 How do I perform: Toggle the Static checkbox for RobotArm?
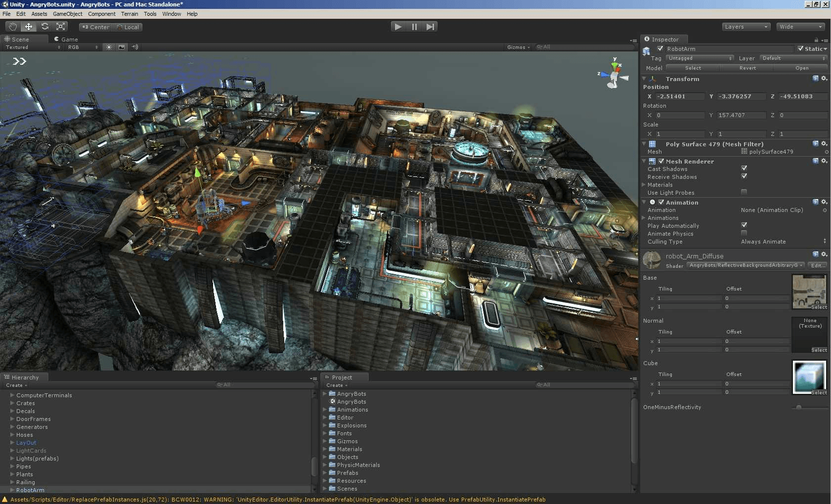pyautogui.click(x=801, y=48)
